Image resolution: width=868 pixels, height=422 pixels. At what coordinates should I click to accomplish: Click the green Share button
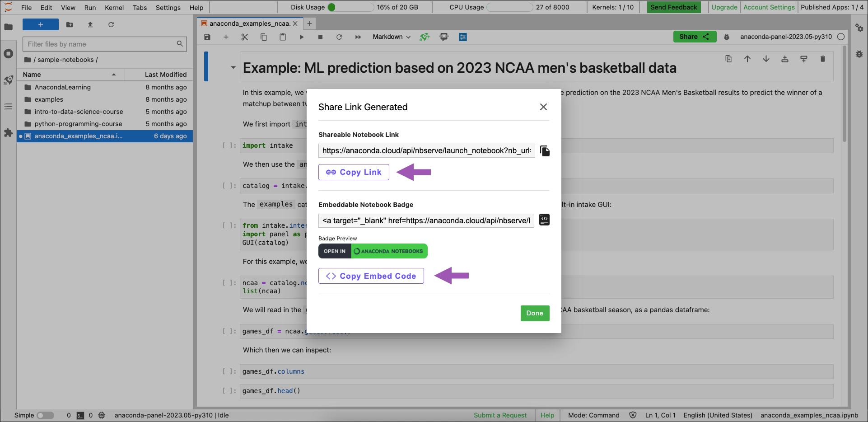pyautogui.click(x=695, y=37)
